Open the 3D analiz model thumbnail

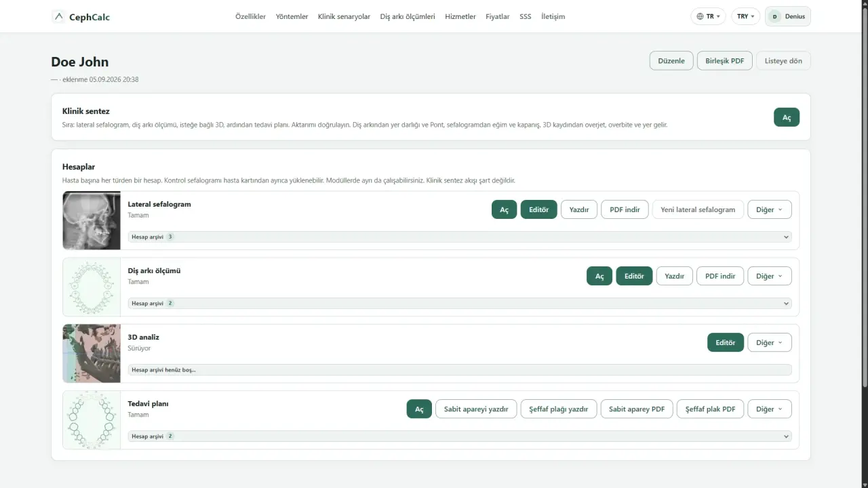pyautogui.click(x=92, y=353)
